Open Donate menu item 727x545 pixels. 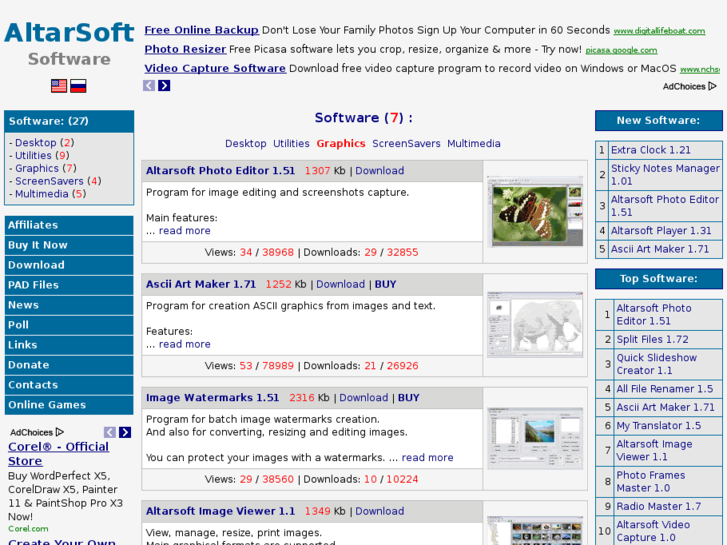tap(69, 365)
